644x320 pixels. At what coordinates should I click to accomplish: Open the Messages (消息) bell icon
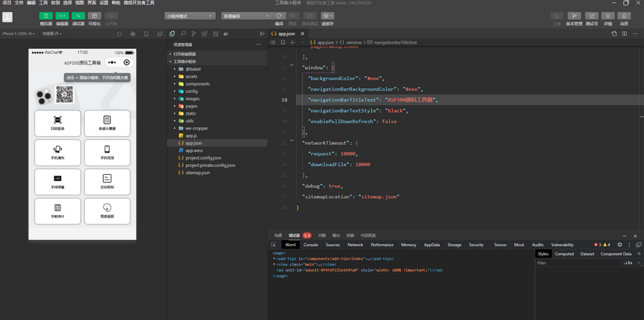(624, 16)
